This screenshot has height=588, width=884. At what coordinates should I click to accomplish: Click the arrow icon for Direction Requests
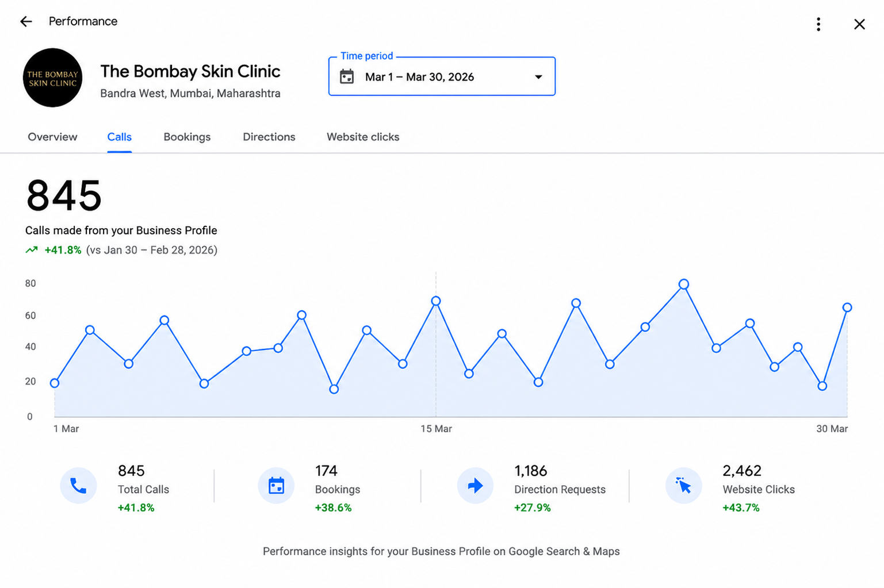point(475,486)
